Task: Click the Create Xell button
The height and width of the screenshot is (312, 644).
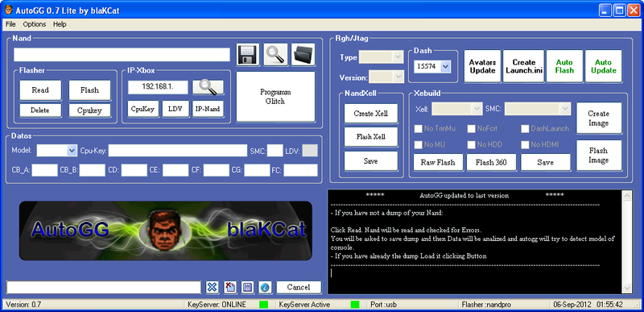Action: [371, 114]
